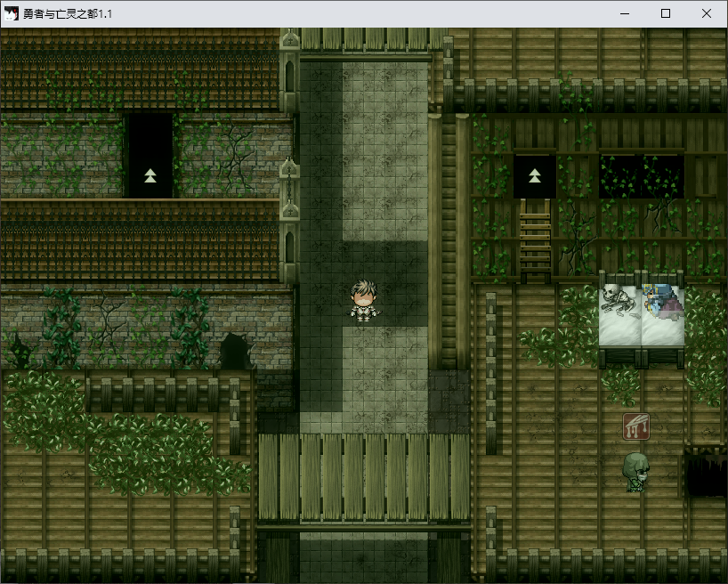
Task: Click the wooden plank bridge
Action: 363,477
